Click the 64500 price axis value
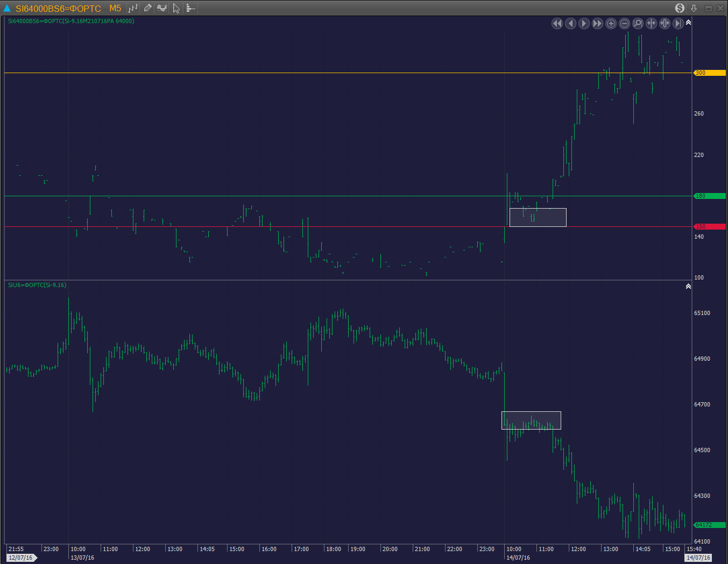Viewport: 728px width, 564px height. [702, 450]
